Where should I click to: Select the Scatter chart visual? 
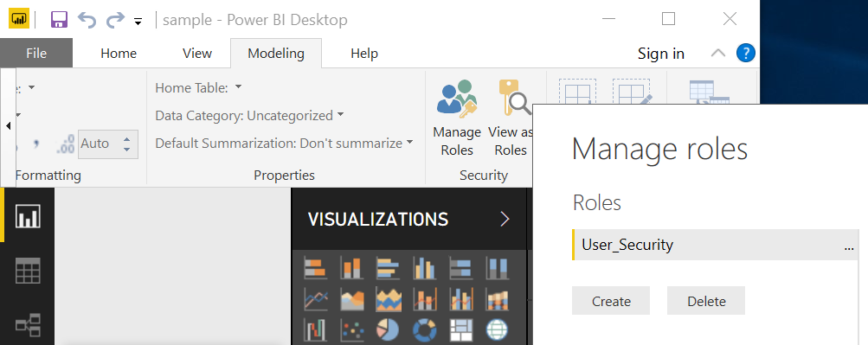click(x=351, y=330)
